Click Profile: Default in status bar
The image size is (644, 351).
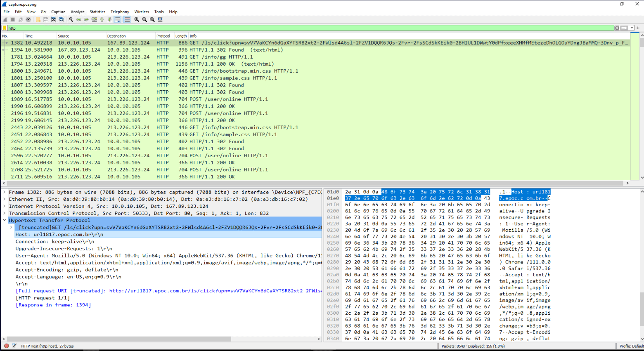pyautogui.click(x=631, y=346)
